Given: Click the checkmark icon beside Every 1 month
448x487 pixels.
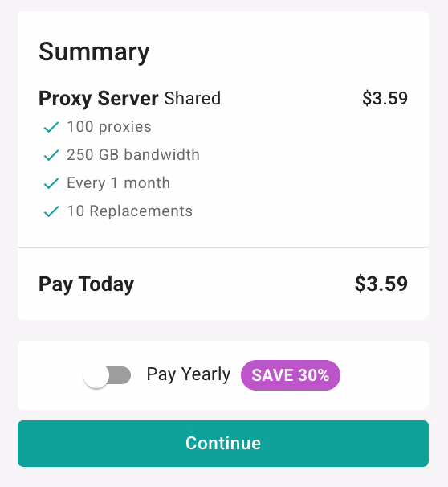Looking at the screenshot, I should 51,183.
